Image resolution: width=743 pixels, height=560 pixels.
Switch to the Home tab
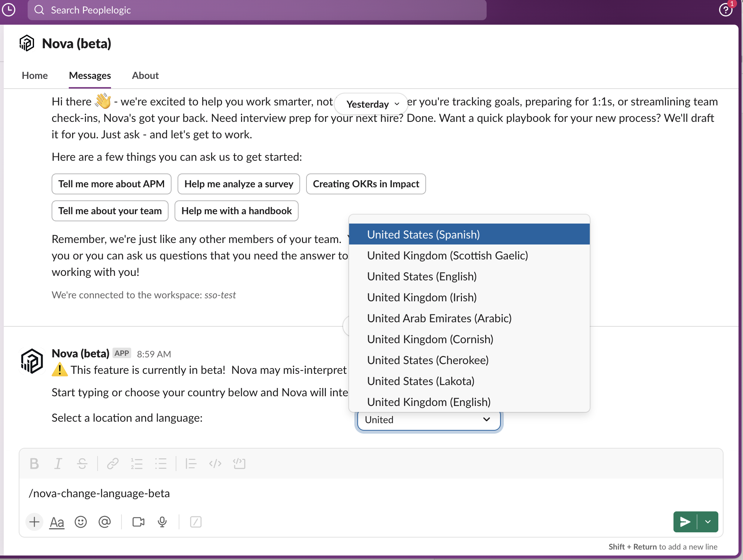[x=35, y=76]
